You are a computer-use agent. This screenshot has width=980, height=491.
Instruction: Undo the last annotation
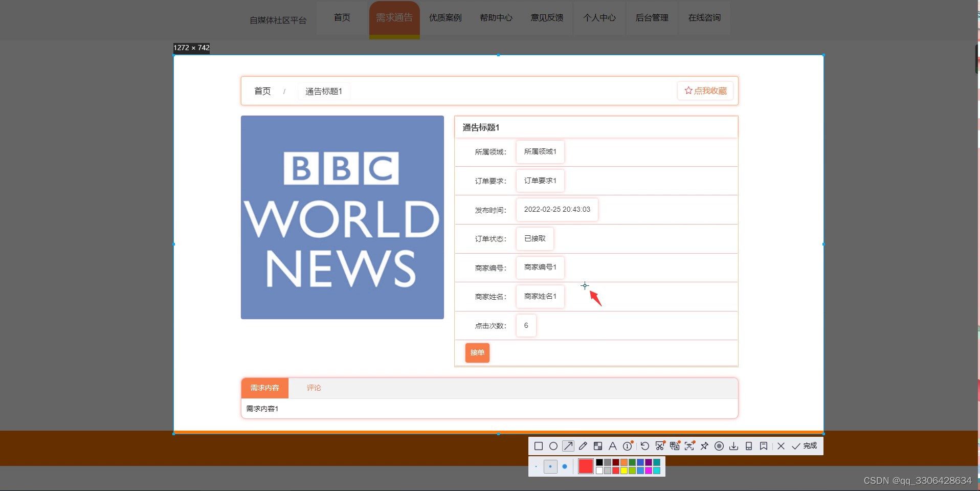645,446
